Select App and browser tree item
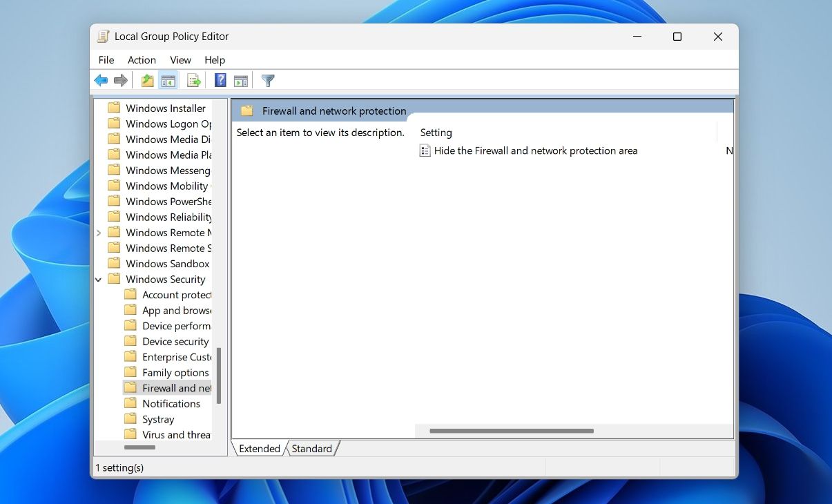The height and width of the screenshot is (504, 832). (177, 311)
